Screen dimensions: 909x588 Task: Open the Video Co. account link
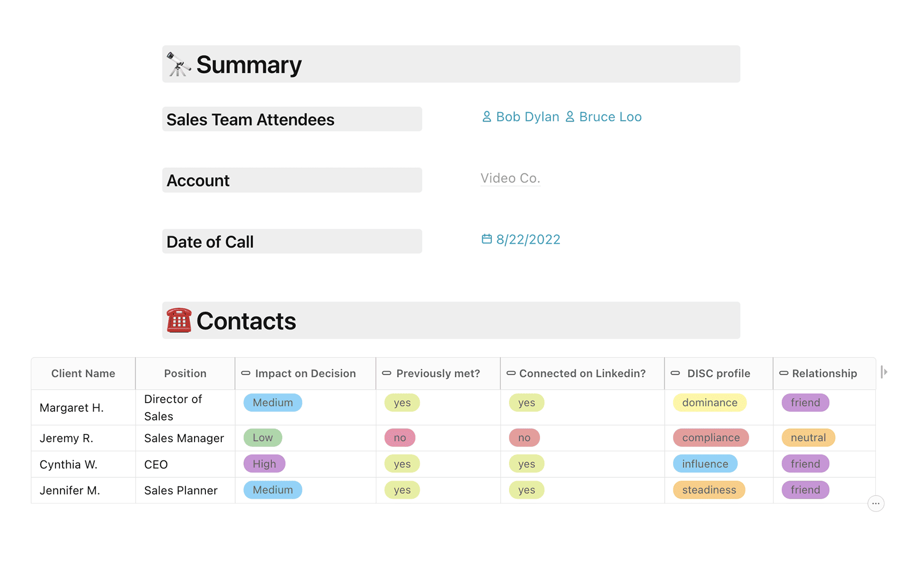(x=510, y=178)
